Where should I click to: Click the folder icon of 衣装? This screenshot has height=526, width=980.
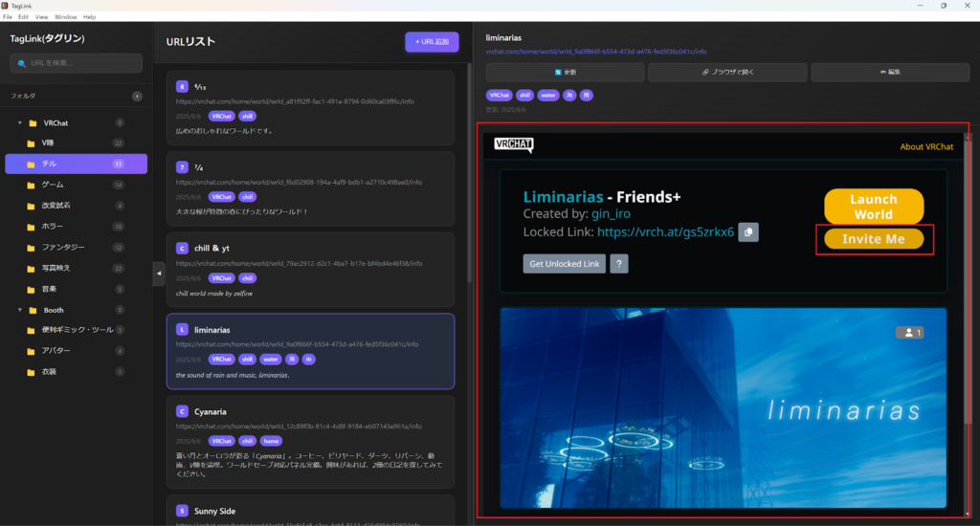coord(31,372)
